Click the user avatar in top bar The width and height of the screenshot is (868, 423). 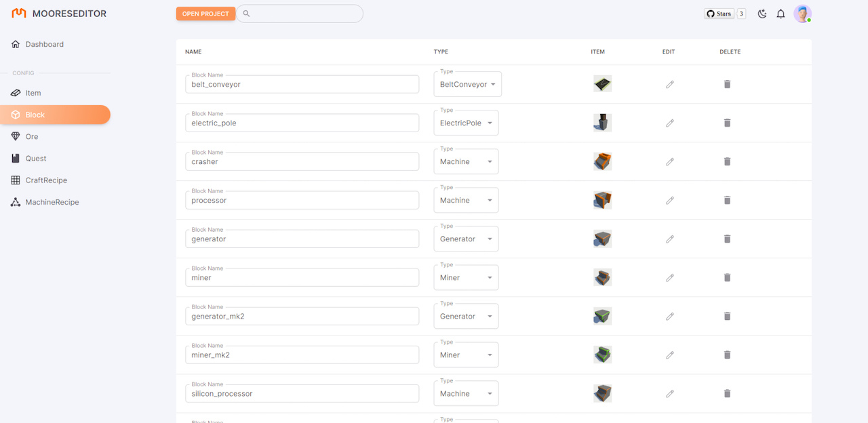click(x=802, y=14)
